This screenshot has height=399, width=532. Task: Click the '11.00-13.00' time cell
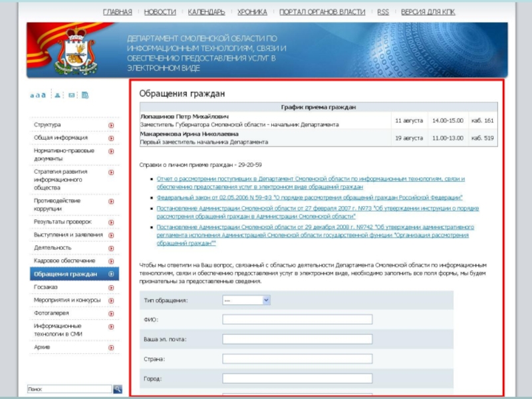pyautogui.click(x=448, y=138)
